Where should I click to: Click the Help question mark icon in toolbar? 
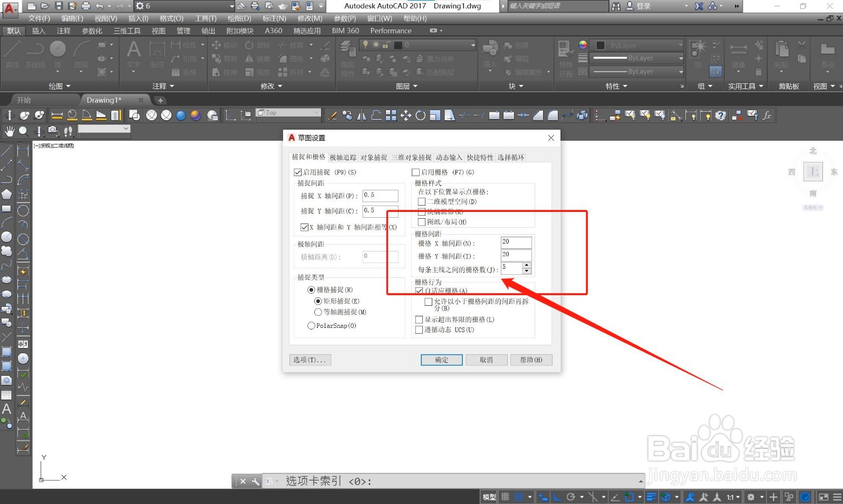721,115
